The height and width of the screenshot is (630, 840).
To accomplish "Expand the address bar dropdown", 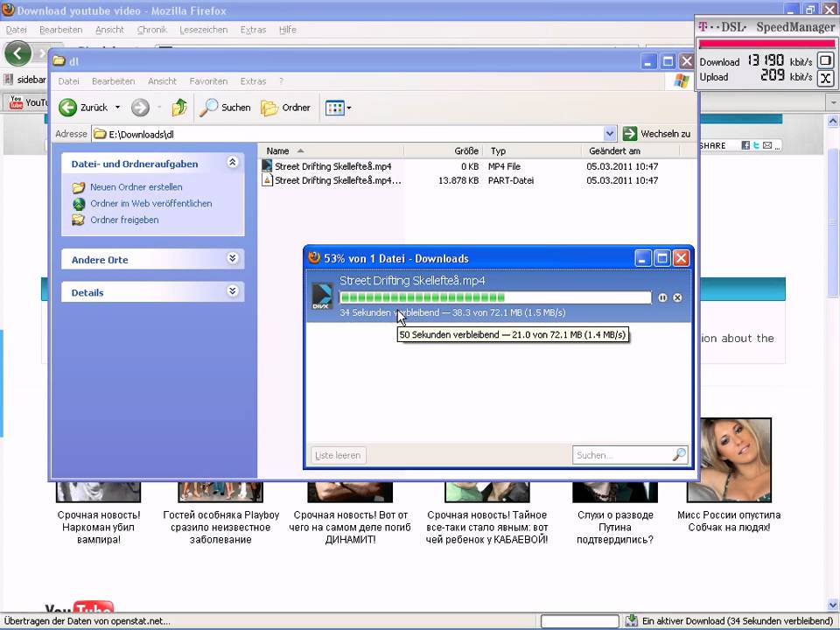I will (x=610, y=134).
